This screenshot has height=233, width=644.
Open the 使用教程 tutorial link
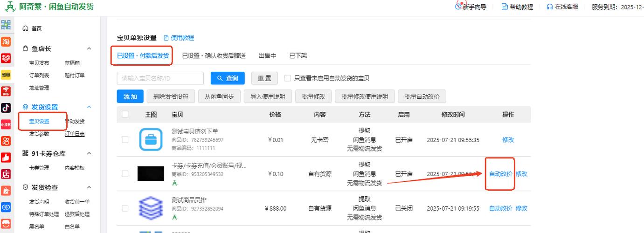179,38
